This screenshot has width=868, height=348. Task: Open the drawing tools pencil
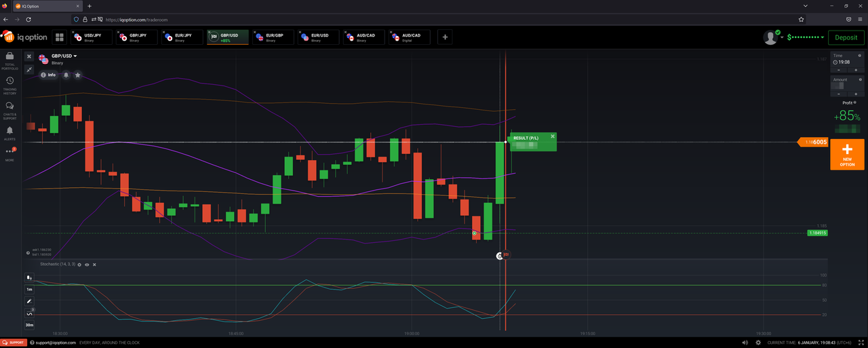click(29, 301)
